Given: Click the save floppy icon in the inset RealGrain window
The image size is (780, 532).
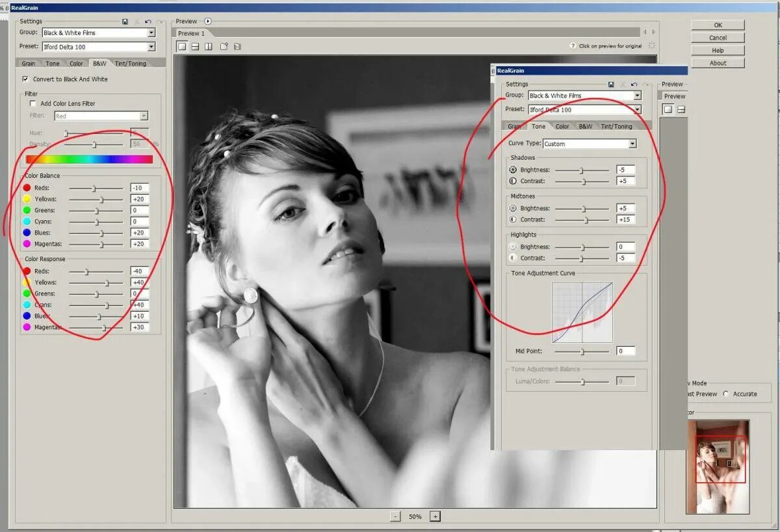Looking at the screenshot, I should coord(611,84).
